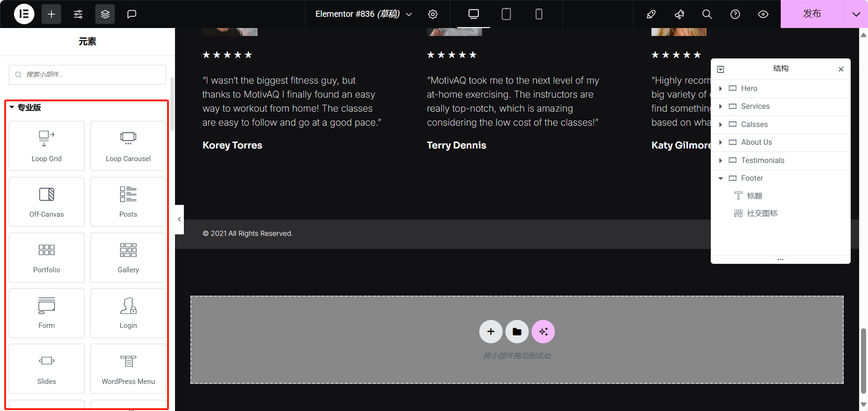Collapse the Footer tree item
The width and height of the screenshot is (868, 411).
tap(721, 178)
